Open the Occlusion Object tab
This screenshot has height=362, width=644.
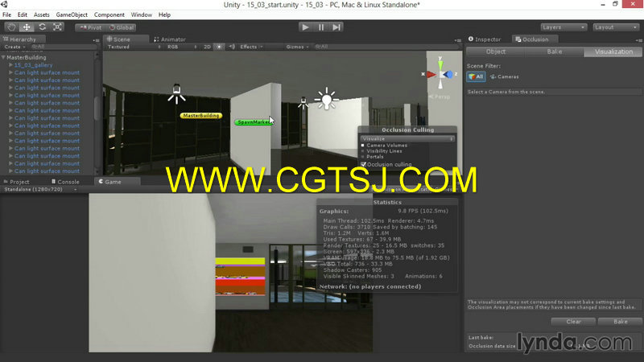tap(496, 51)
